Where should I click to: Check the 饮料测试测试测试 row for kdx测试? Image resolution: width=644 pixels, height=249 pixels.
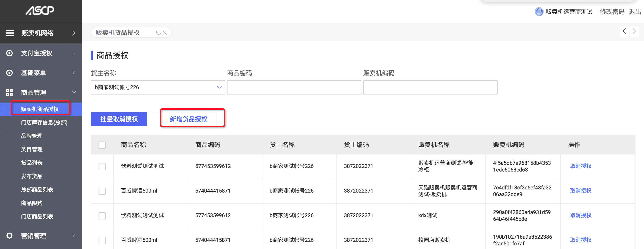[x=102, y=216]
